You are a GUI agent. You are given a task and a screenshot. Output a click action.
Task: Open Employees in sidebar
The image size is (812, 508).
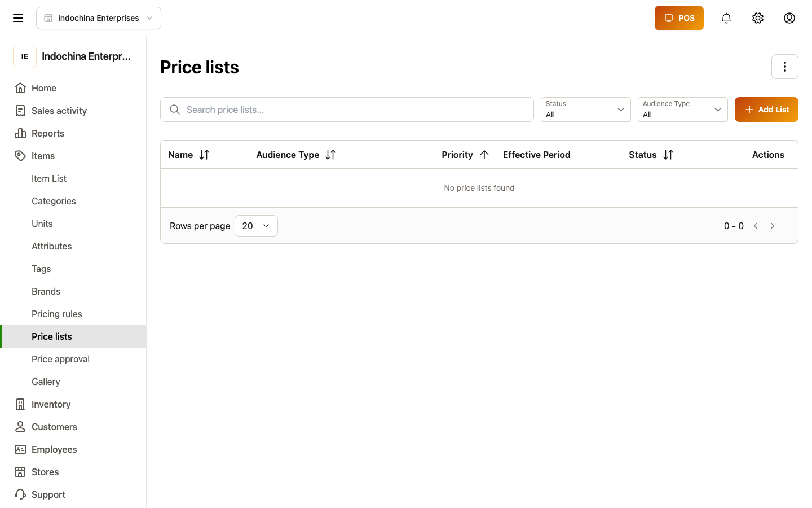(73, 449)
